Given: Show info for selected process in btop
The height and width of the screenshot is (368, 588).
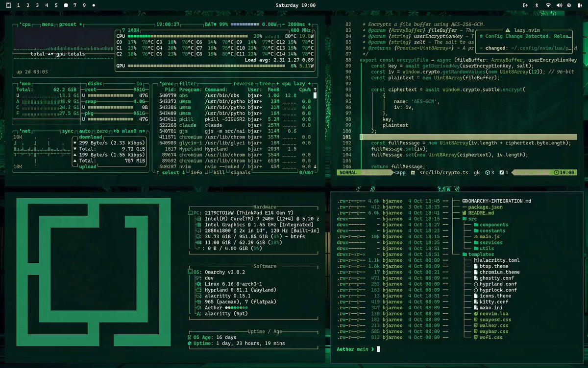Looking at the screenshot, I should coord(196,173).
